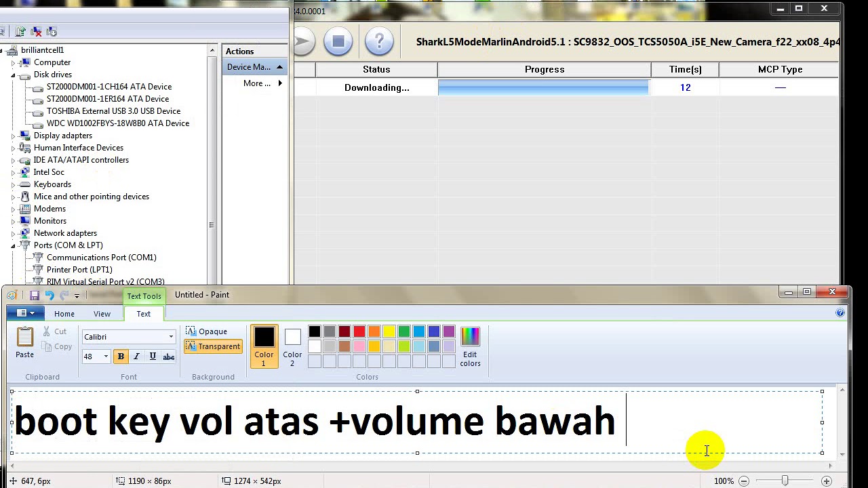The image size is (868, 488).
Task: Toggle italic text formatting
Action: click(136, 357)
